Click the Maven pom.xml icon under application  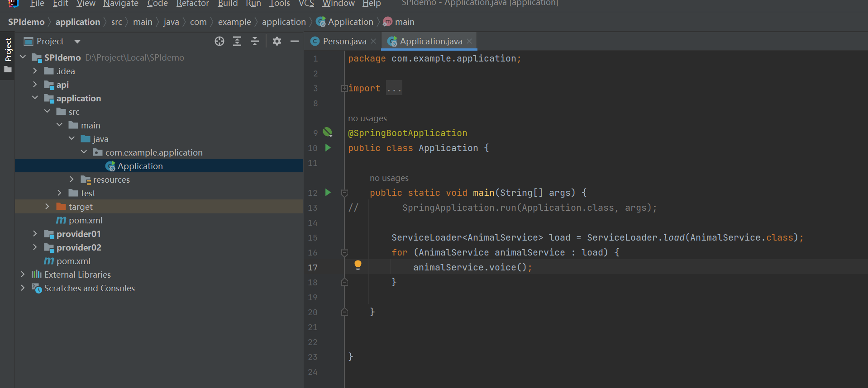(x=61, y=220)
